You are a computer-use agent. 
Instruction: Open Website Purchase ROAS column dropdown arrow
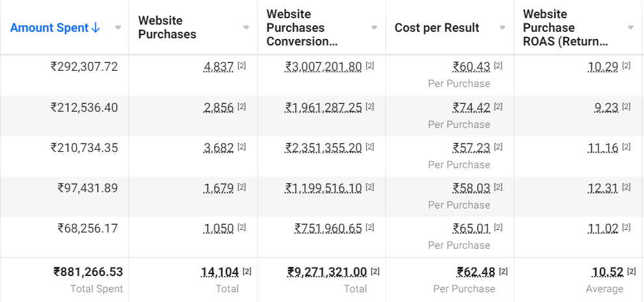[x=630, y=28]
